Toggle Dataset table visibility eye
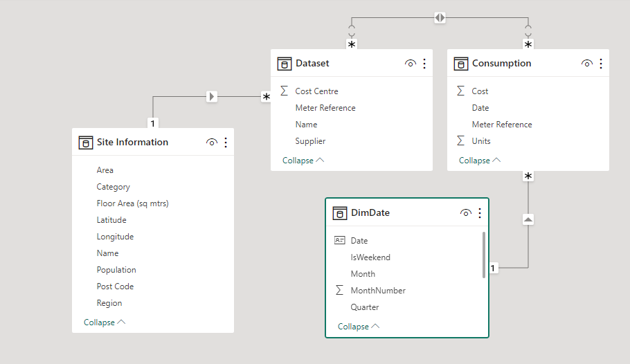The height and width of the screenshot is (364, 630). [x=411, y=64]
